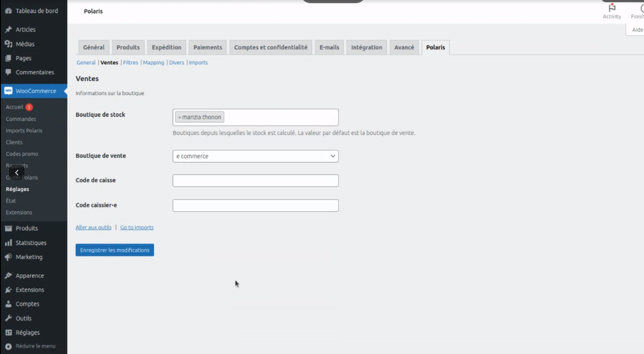This screenshot has height=354, width=644.
Task: Open Médias via its media icon
Action: pos(8,44)
